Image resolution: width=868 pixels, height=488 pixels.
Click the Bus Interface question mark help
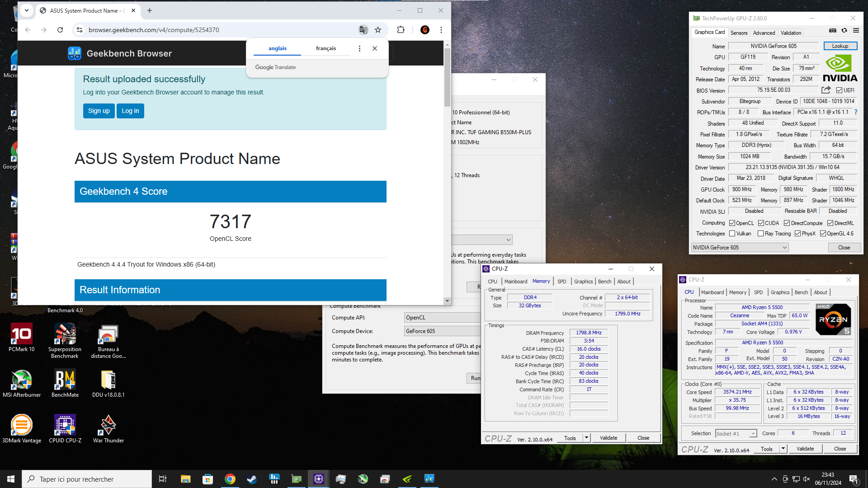(x=855, y=112)
